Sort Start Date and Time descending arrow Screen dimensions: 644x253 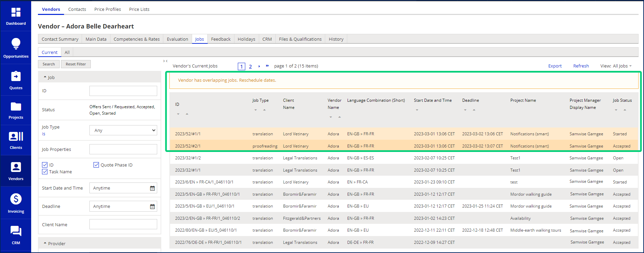click(417, 110)
